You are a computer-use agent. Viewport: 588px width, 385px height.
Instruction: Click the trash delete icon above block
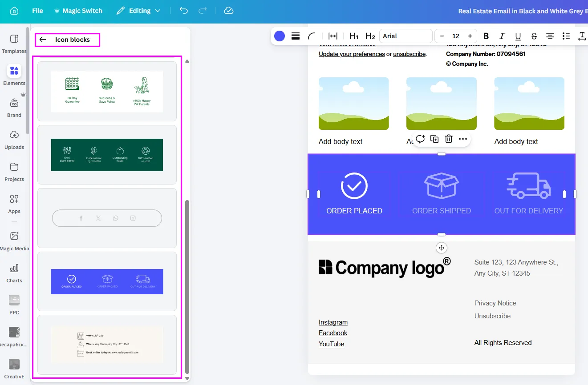449,139
